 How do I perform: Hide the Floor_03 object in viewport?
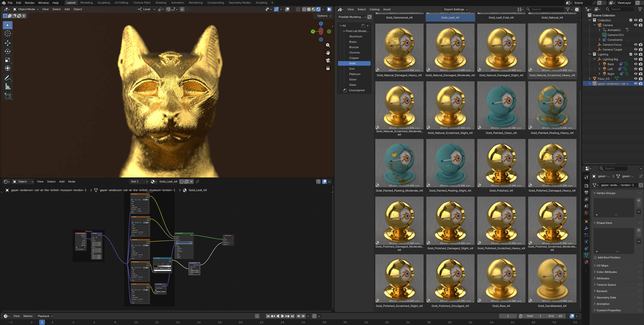[636, 79]
